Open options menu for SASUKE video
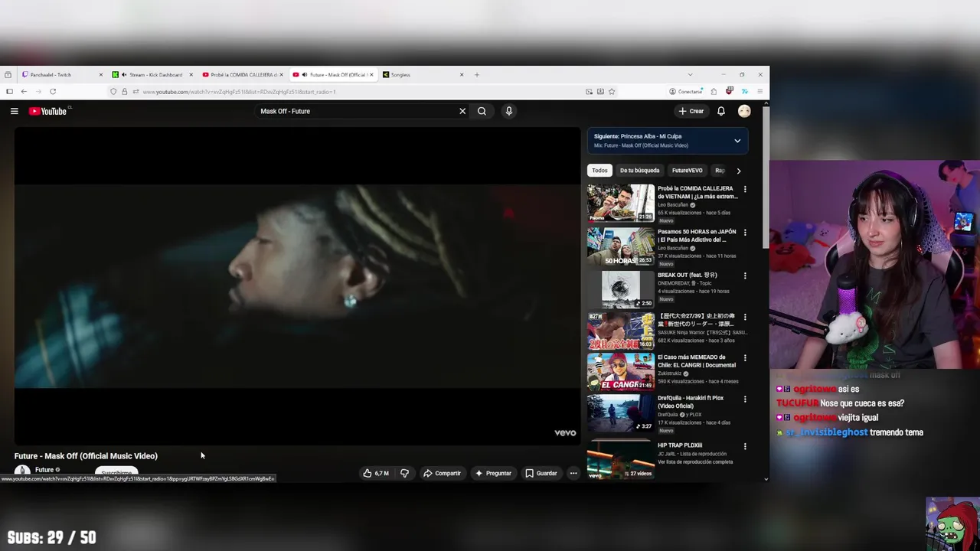Screen dimensions: 980x551 point(745,317)
